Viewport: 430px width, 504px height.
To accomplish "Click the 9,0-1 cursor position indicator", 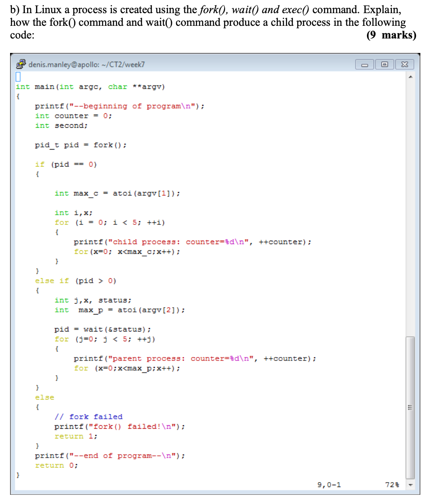I will 329,485.
